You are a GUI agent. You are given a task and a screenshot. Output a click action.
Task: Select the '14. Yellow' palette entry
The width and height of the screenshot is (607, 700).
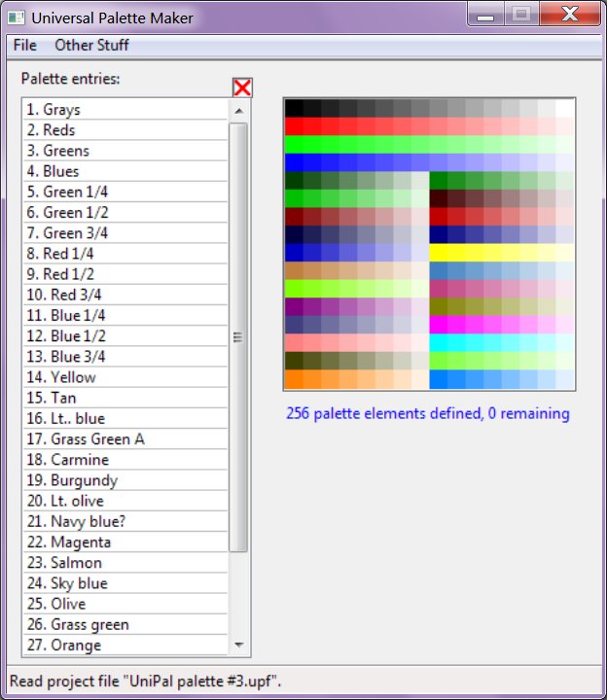tap(125, 377)
